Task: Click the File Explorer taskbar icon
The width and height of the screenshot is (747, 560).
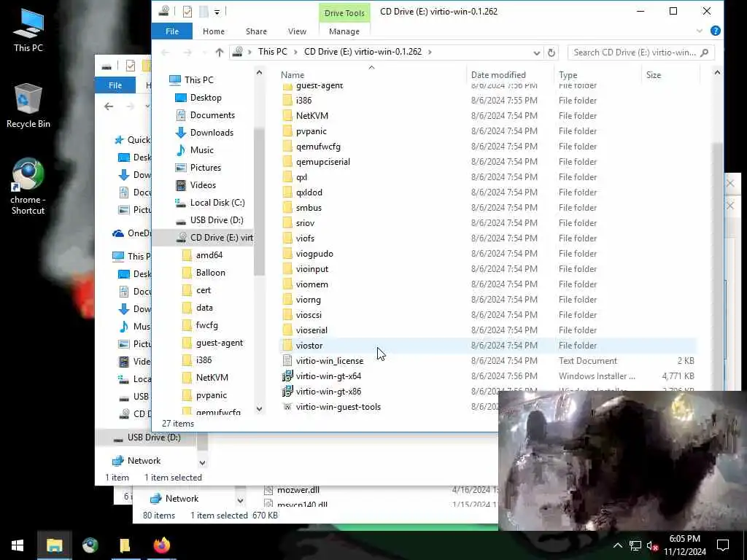Action: pos(54,545)
